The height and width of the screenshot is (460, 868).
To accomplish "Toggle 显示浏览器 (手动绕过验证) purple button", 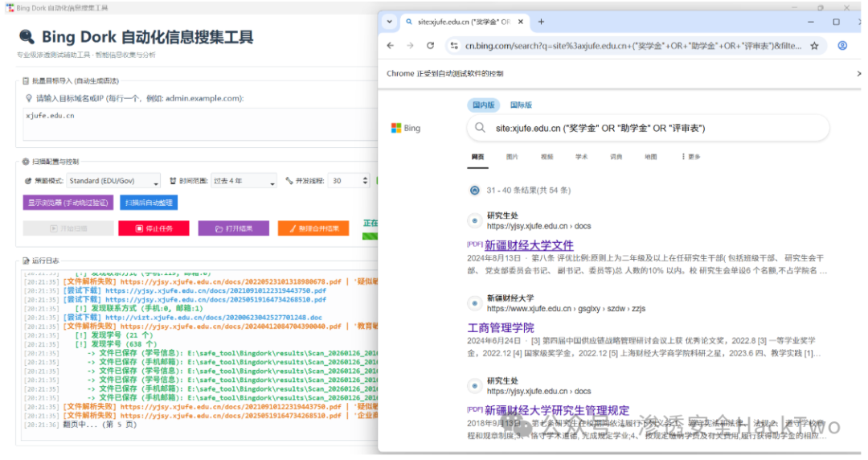I will (x=68, y=203).
